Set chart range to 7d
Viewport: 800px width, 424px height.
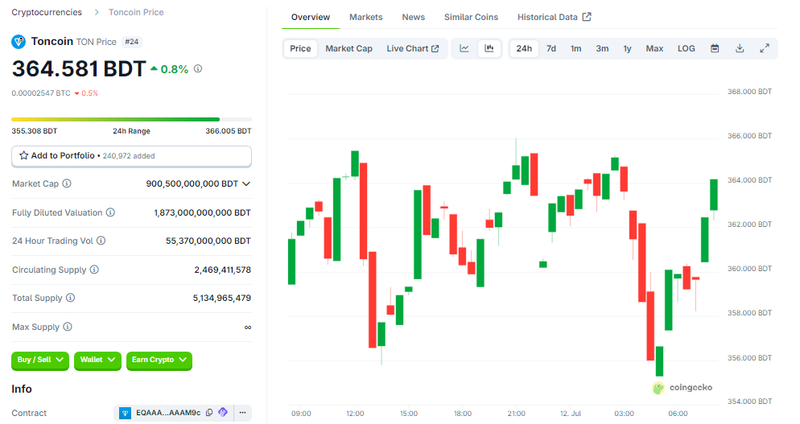click(551, 48)
